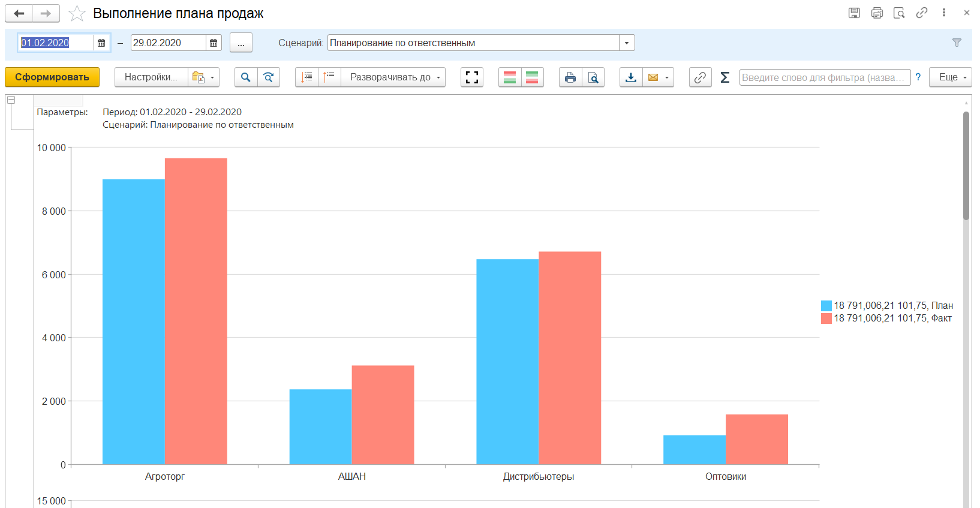Click the end date field 29.02.2020
980x508 pixels.
[x=168, y=43]
